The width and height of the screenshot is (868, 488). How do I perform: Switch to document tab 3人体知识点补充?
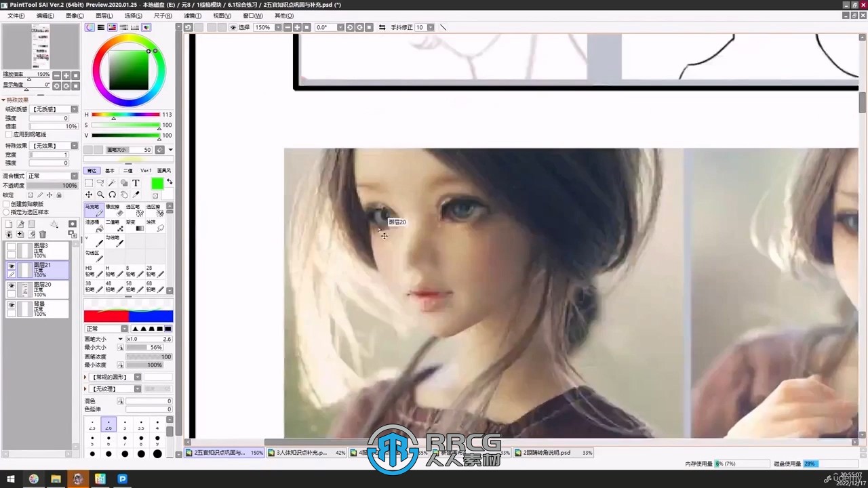(307, 453)
